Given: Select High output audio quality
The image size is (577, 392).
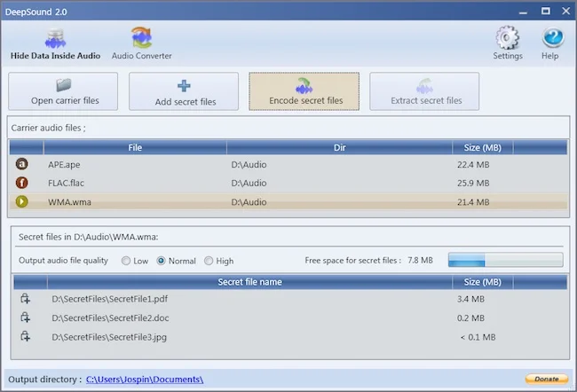Looking at the screenshot, I should point(209,261).
